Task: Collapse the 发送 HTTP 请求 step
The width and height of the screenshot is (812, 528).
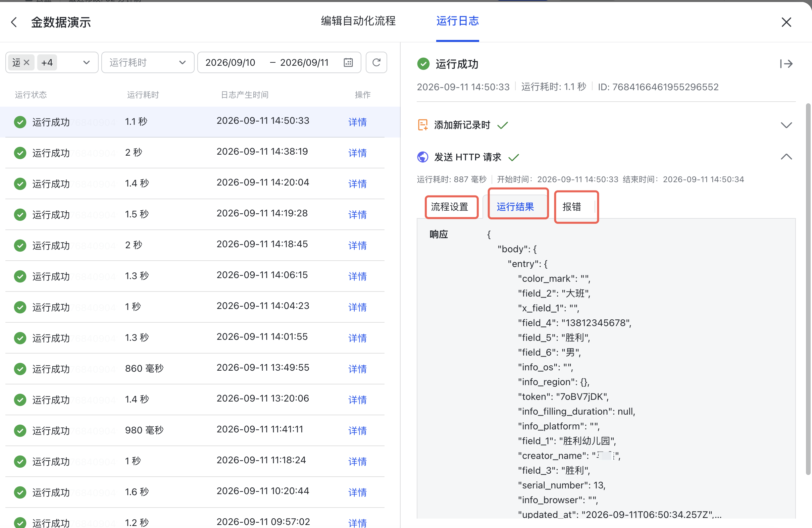Action: pos(786,157)
